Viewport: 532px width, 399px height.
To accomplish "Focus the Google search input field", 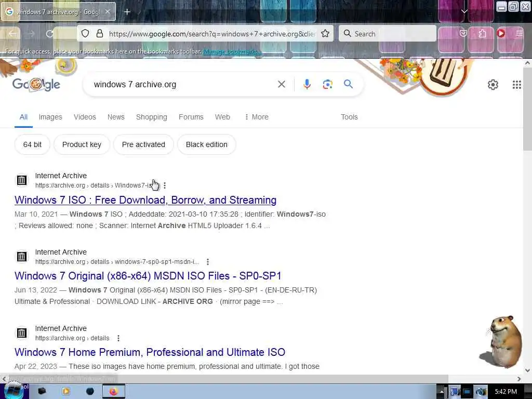I will click(183, 85).
